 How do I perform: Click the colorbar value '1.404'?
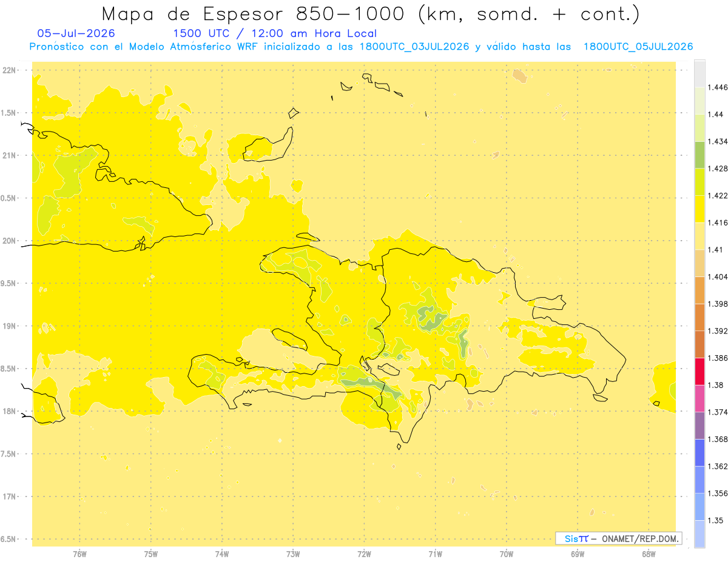coord(718,276)
